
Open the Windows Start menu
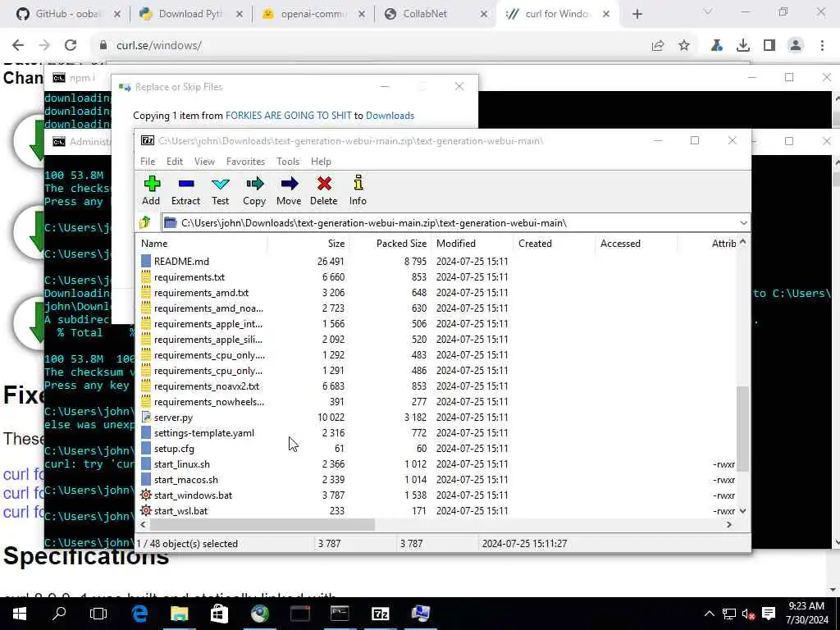(x=20, y=614)
